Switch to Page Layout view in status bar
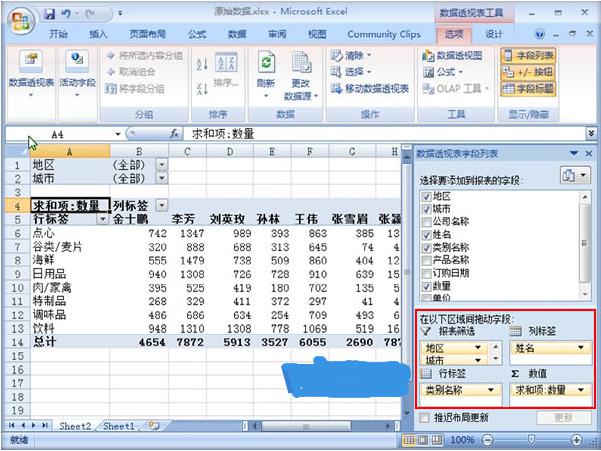Screen dimensions: 601x451 pos(423,440)
